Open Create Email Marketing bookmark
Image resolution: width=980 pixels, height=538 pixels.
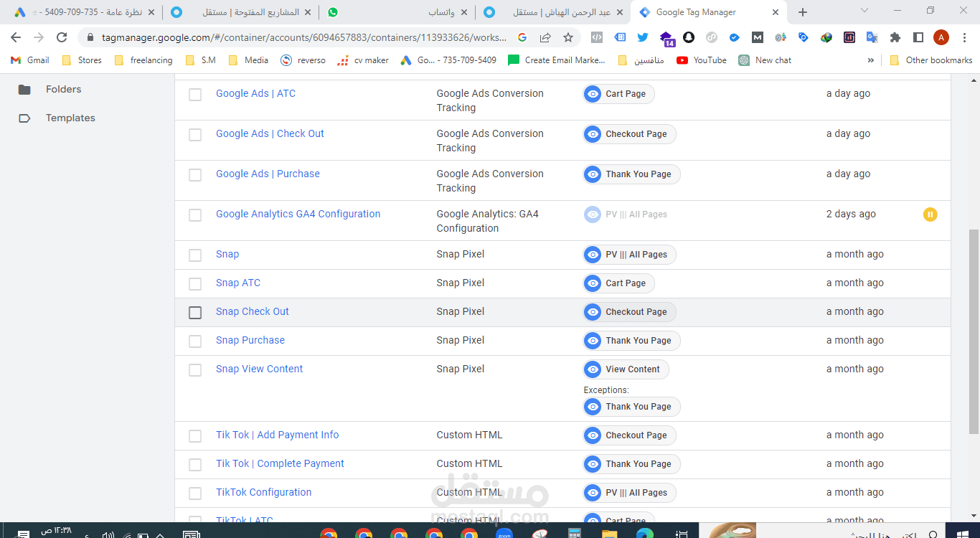tap(557, 60)
